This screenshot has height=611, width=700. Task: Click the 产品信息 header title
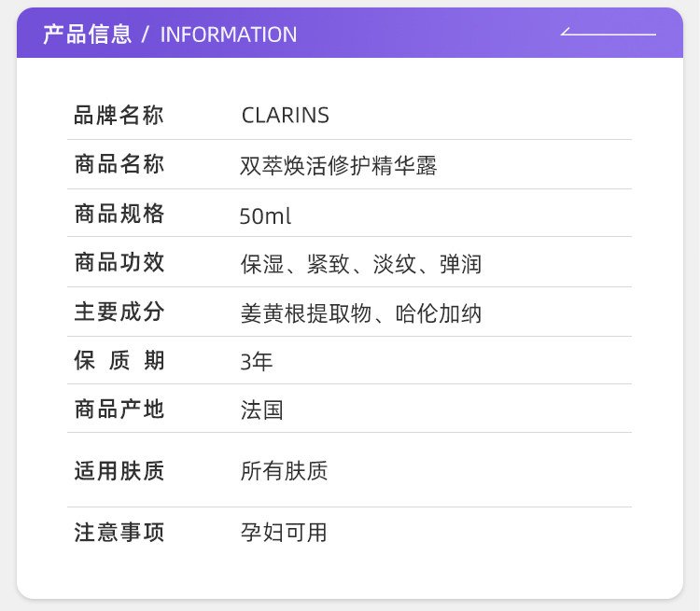[x=87, y=35]
